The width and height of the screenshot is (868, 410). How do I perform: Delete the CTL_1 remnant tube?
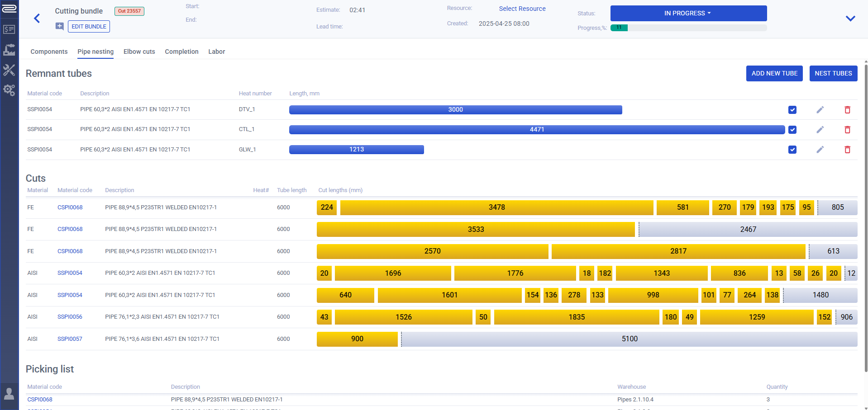click(847, 130)
